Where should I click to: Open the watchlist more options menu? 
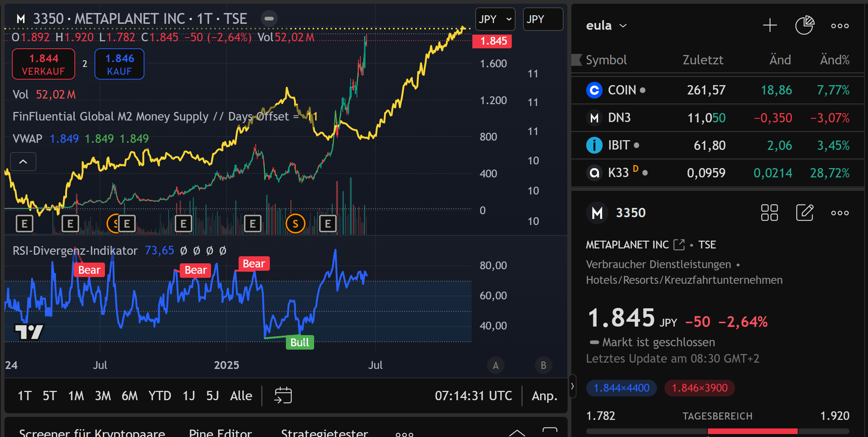pos(840,26)
